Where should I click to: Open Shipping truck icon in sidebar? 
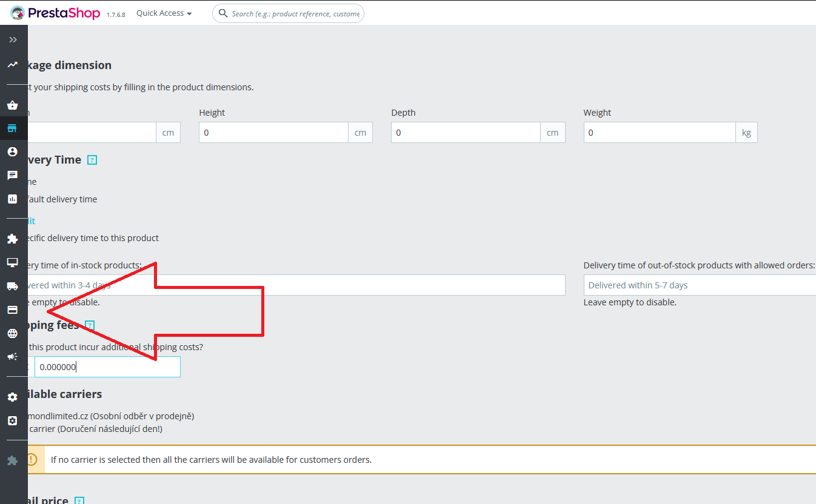tap(13, 286)
